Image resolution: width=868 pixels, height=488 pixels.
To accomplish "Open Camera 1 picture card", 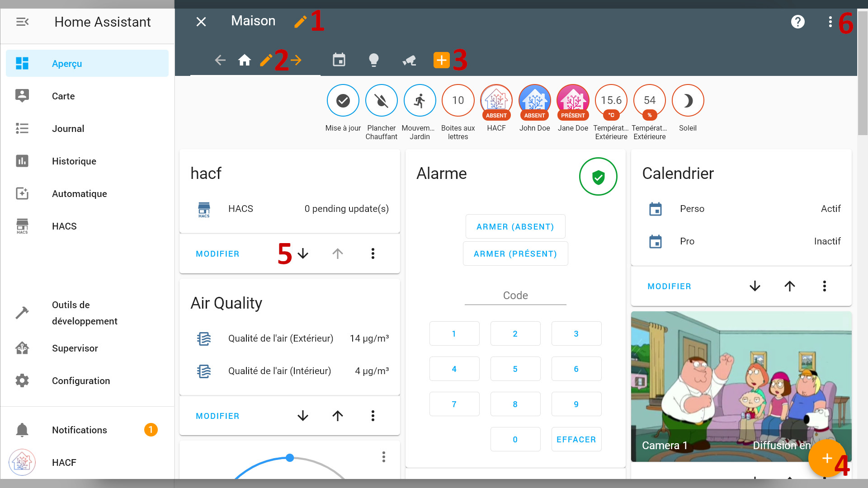I will point(741,387).
